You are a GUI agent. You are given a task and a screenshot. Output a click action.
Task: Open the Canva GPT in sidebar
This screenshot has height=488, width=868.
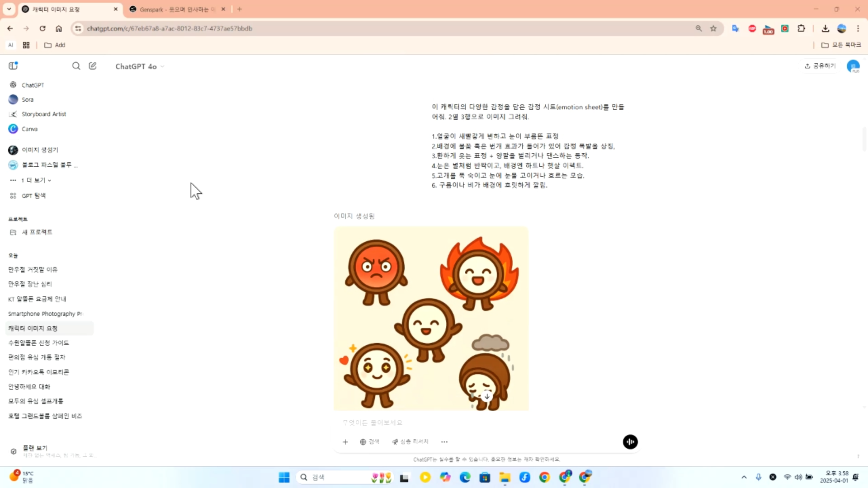pyautogui.click(x=29, y=129)
